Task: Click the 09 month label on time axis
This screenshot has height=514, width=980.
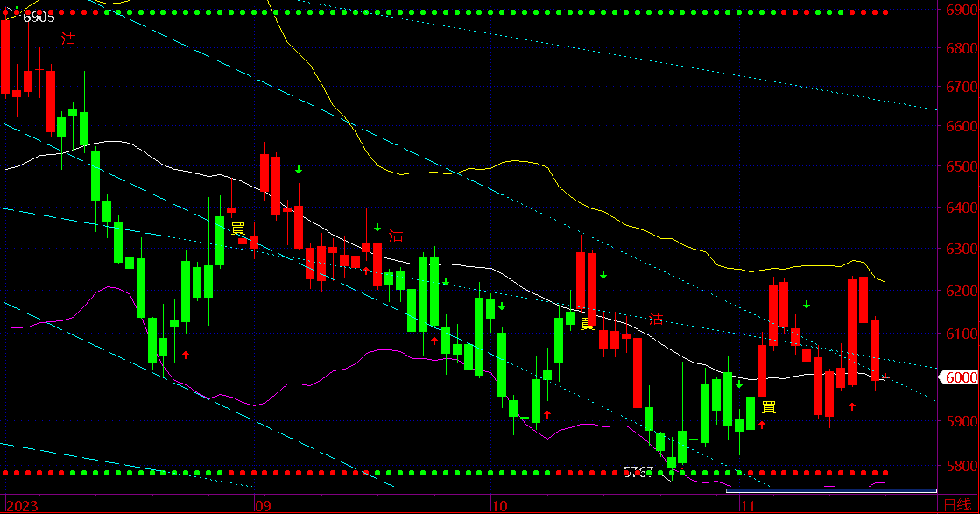Action: (263, 506)
